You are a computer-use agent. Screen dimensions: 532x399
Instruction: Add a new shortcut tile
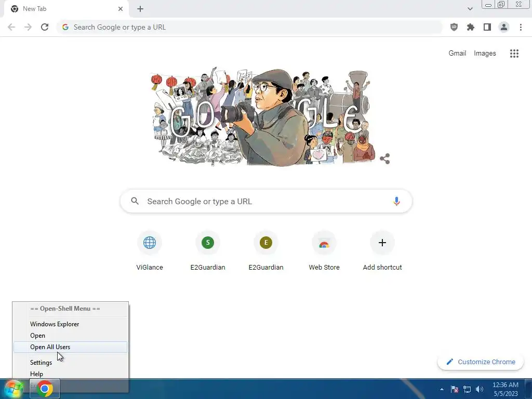(x=382, y=251)
